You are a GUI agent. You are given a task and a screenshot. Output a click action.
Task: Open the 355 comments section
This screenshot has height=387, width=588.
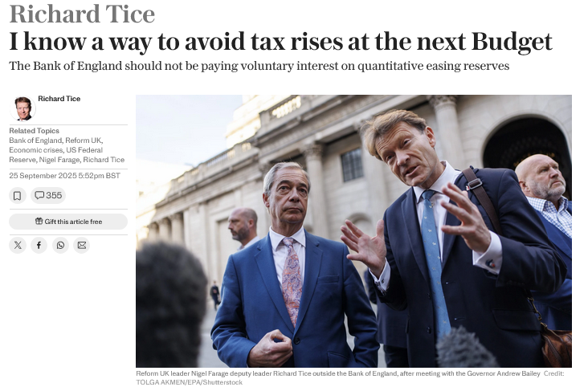[x=47, y=195]
